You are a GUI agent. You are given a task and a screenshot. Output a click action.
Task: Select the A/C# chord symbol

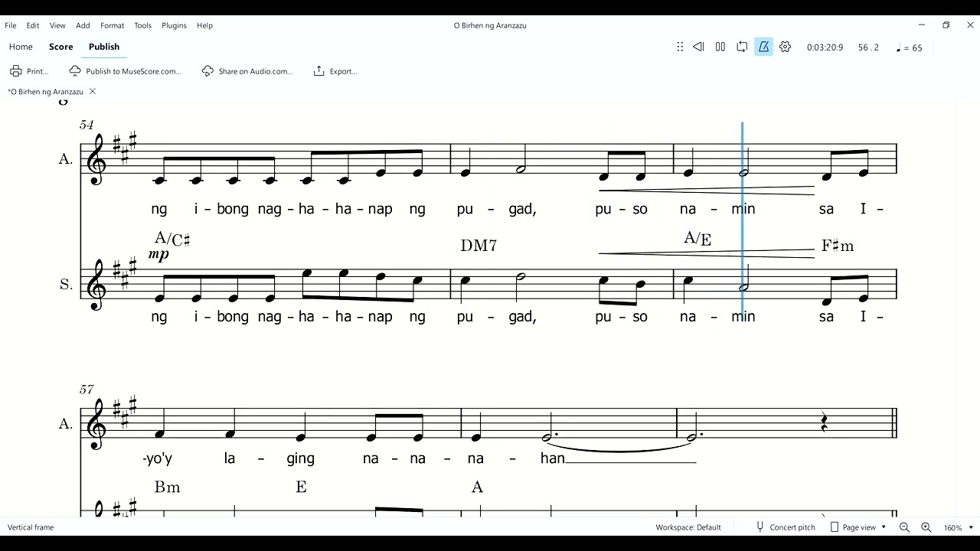point(172,239)
